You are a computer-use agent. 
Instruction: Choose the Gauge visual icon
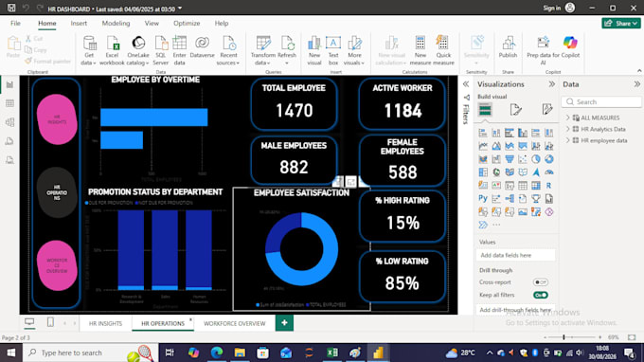click(548, 172)
